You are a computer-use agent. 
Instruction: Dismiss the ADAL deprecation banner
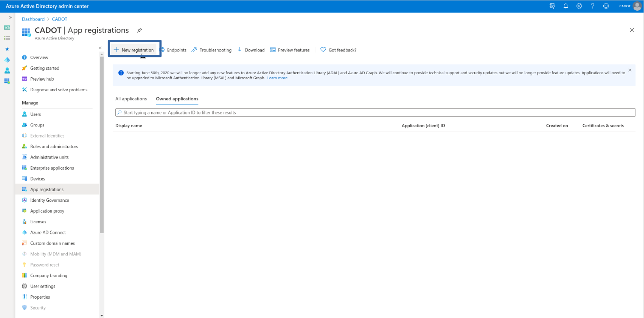(630, 70)
